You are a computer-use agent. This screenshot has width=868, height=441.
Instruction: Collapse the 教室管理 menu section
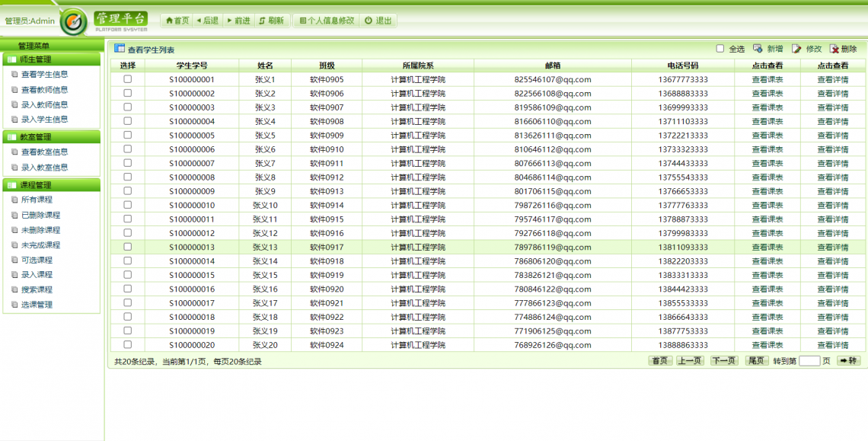pyautogui.click(x=52, y=137)
